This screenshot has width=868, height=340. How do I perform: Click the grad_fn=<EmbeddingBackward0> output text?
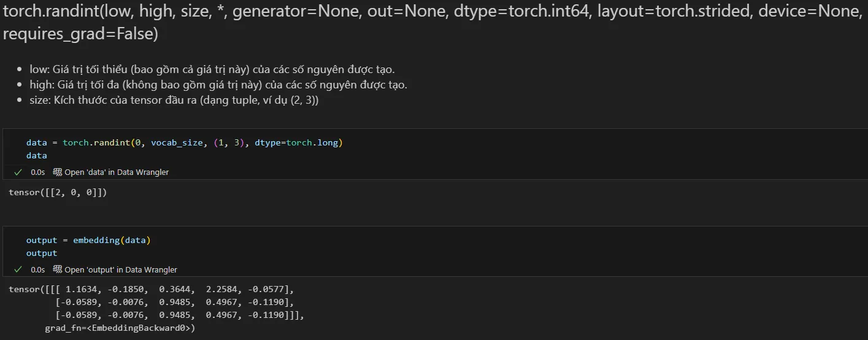tap(120, 328)
